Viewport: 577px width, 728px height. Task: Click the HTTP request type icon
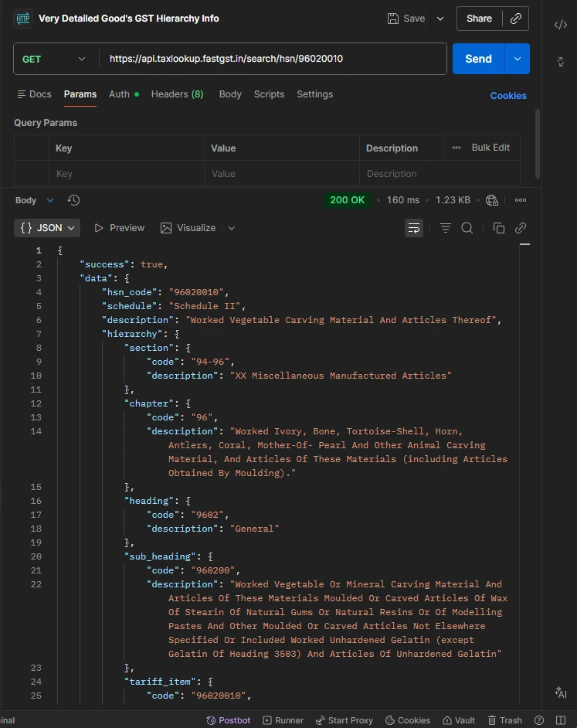pos(22,19)
